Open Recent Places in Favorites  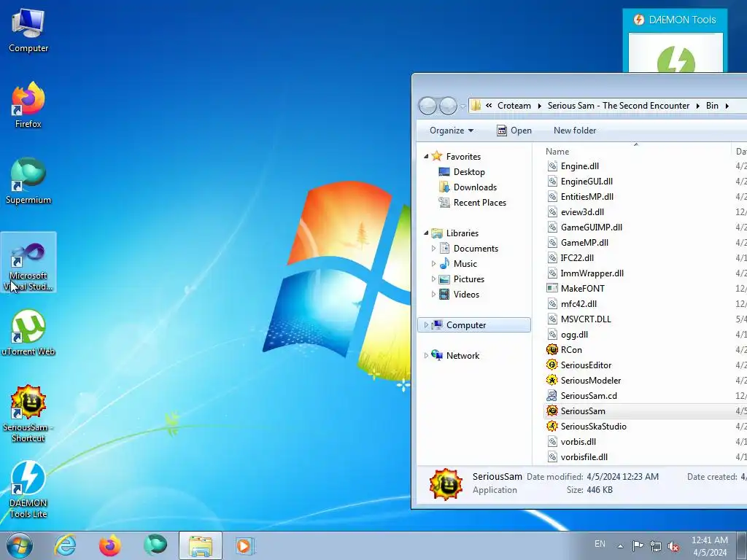[x=479, y=203]
